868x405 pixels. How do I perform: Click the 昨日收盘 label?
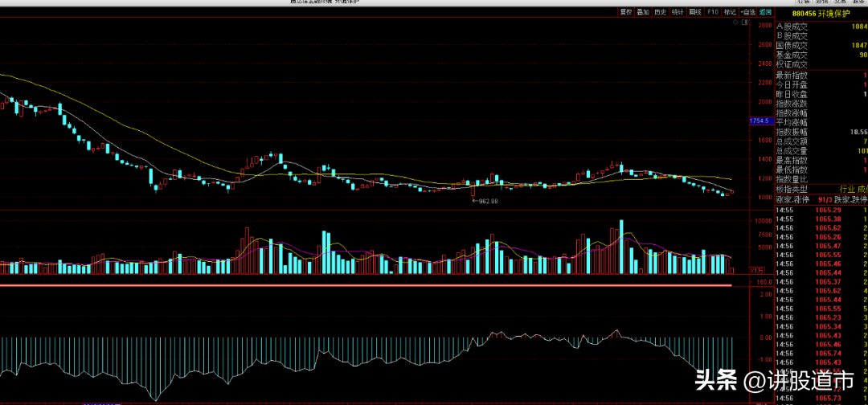[x=792, y=94]
